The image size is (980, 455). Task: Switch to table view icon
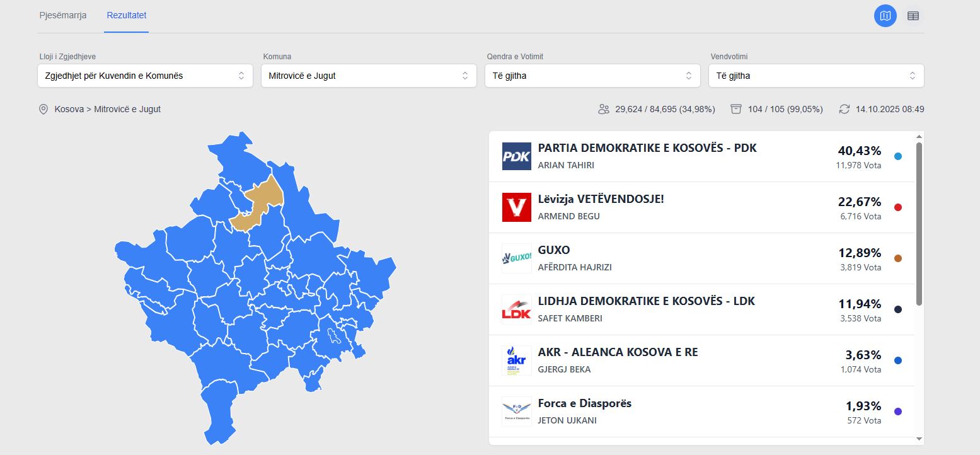[x=913, y=16]
